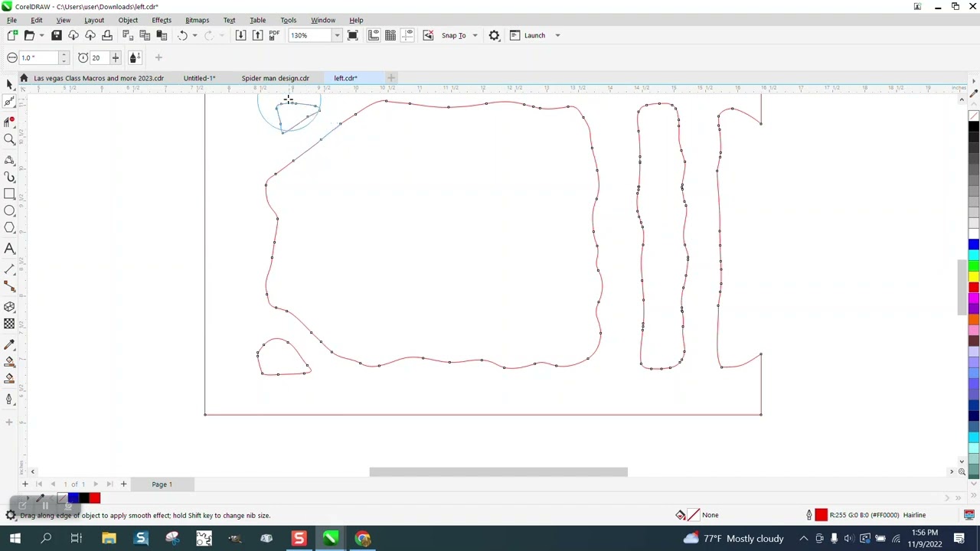
Task: Toggle show rulers button
Action: point(373,35)
